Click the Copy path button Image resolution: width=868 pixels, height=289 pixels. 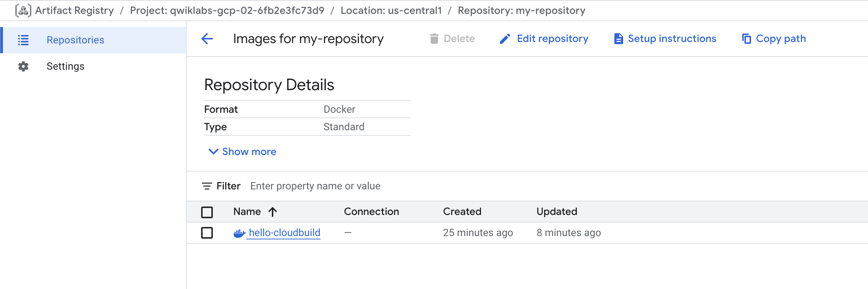[x=774, y=39]
